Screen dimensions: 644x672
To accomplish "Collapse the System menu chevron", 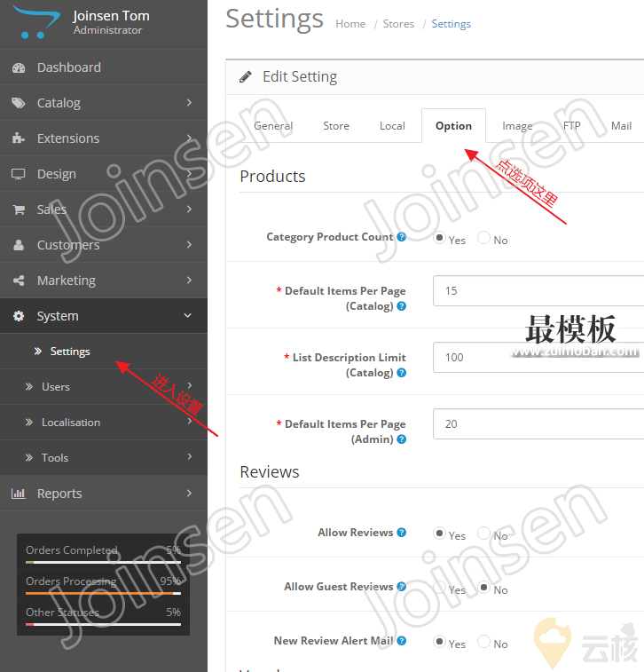I will pyautogui.click(x=187, y=315).
